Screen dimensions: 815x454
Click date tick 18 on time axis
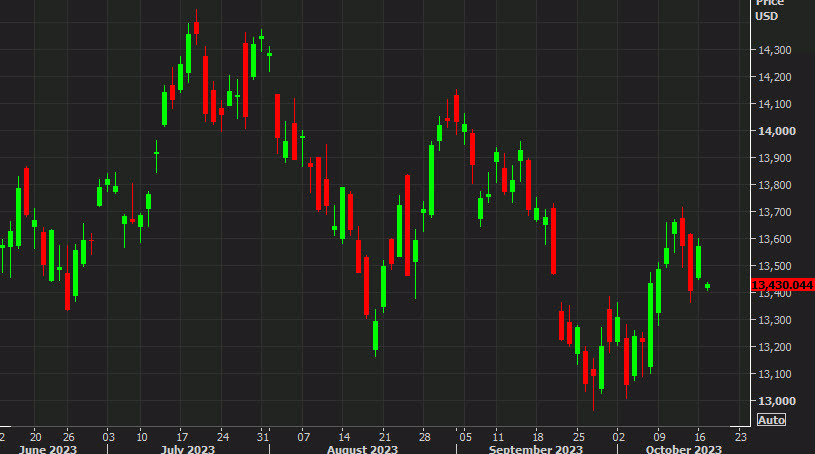point(538,437)
